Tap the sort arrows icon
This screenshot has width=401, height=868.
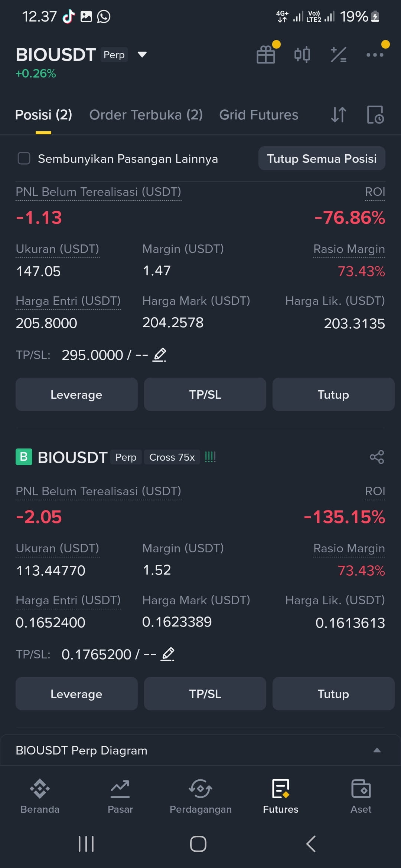(338, 115)
